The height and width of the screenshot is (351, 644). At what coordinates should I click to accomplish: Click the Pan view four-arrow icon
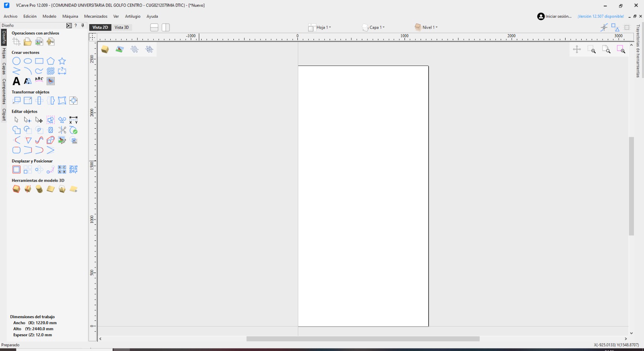point(577,49)
